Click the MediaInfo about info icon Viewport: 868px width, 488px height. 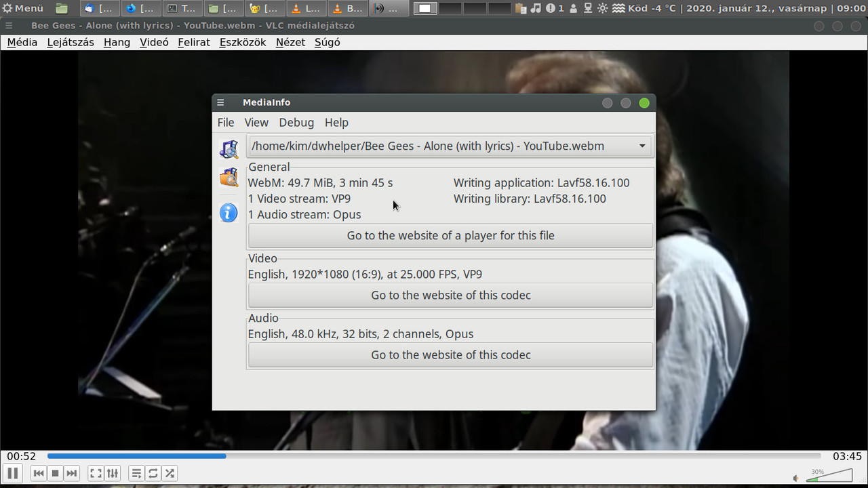pos(229,213)
